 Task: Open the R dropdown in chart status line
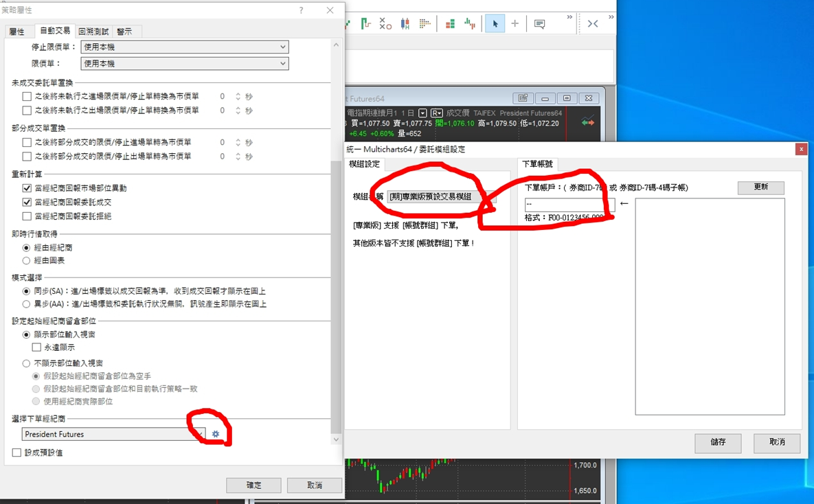click(437, 113)
